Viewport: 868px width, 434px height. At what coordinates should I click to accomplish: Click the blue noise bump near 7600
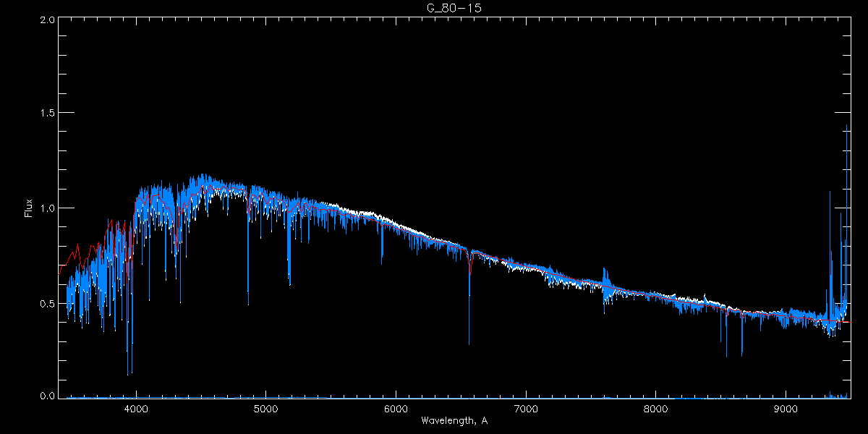tap(606, 282)
